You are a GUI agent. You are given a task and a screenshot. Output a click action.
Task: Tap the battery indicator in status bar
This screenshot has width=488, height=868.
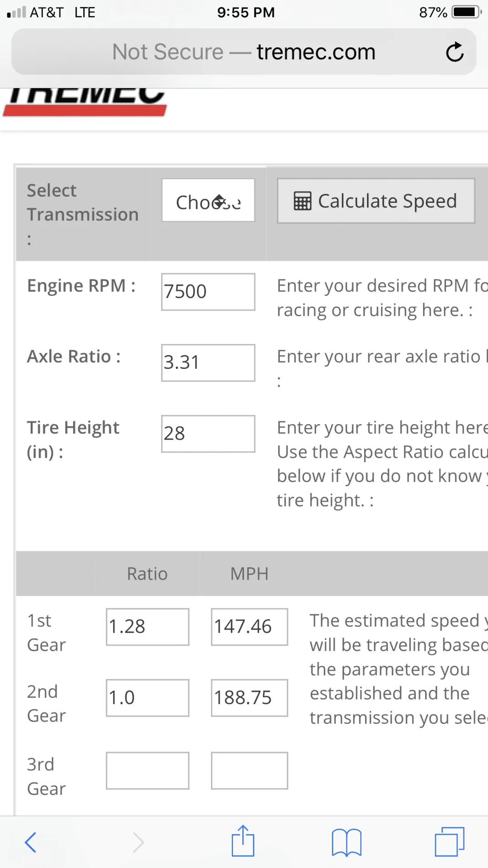click(x=467, y=12)
